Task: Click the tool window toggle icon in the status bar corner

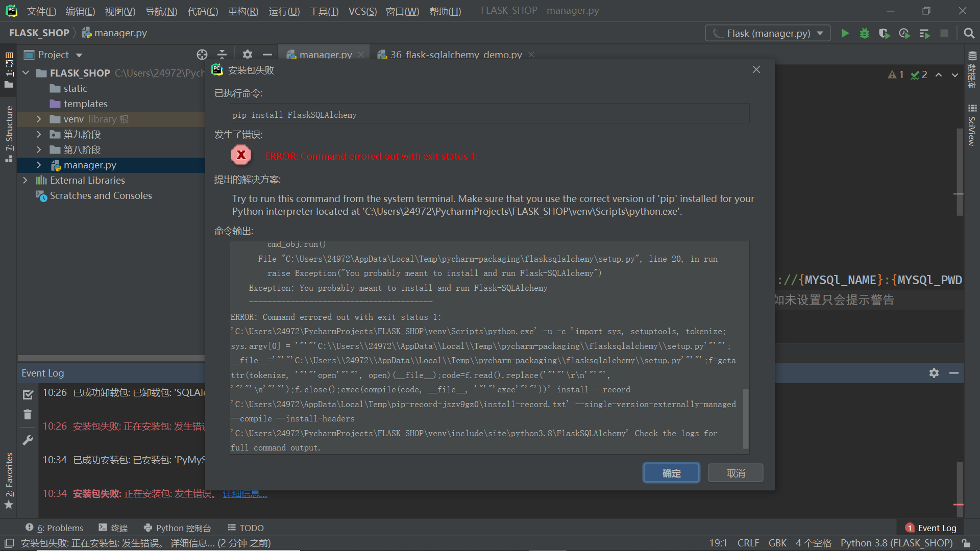Action: click(x=9, y=543)
